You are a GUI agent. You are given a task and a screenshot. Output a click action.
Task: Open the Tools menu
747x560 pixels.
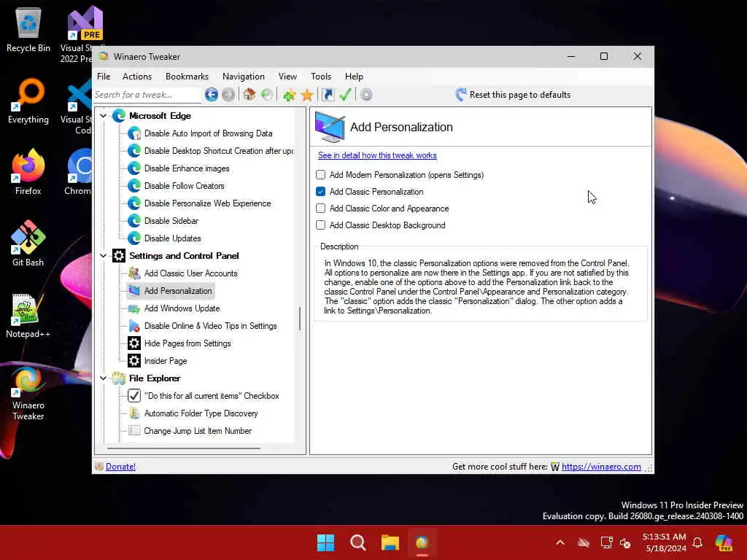pyautogui.click(x=321, y=77)
